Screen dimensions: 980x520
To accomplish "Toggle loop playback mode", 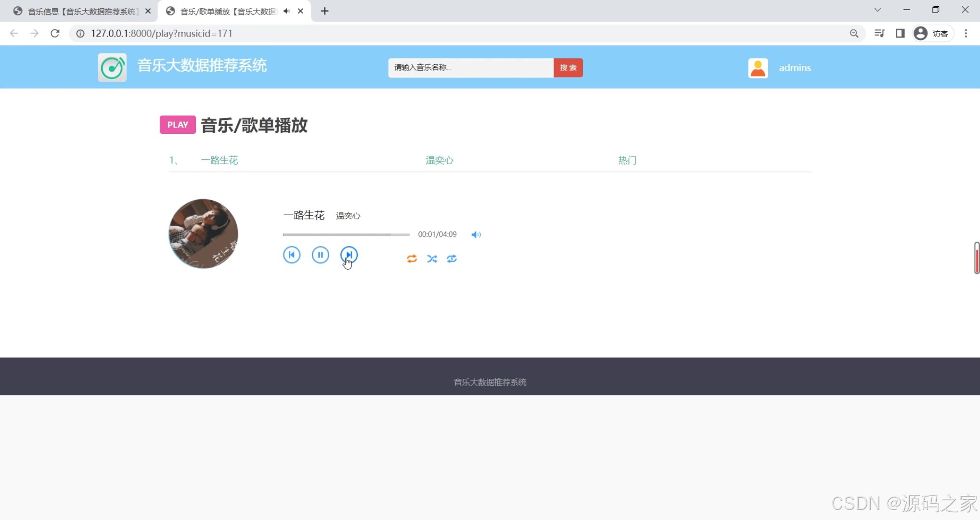I will 412,259.
